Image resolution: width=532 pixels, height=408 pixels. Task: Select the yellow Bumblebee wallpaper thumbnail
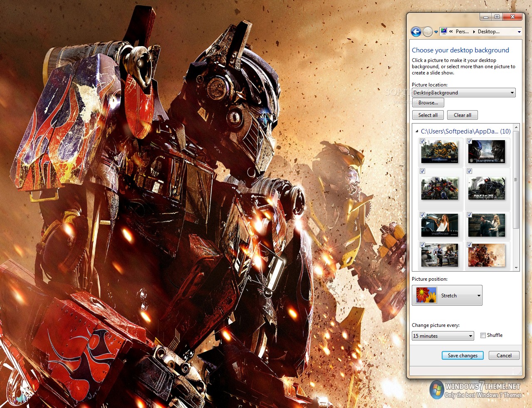440,152
